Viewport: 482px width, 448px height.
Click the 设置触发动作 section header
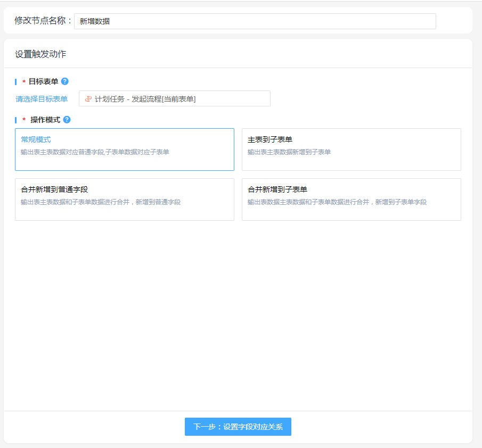click(40, 54)
